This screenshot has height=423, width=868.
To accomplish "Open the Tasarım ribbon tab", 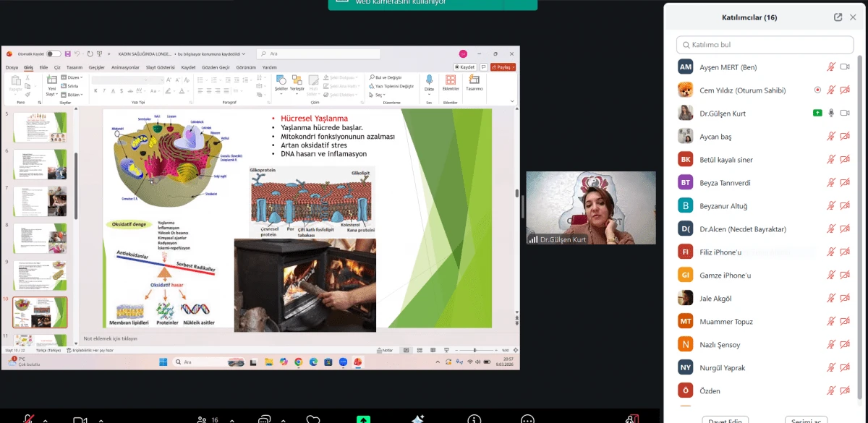I will [74, 67].
